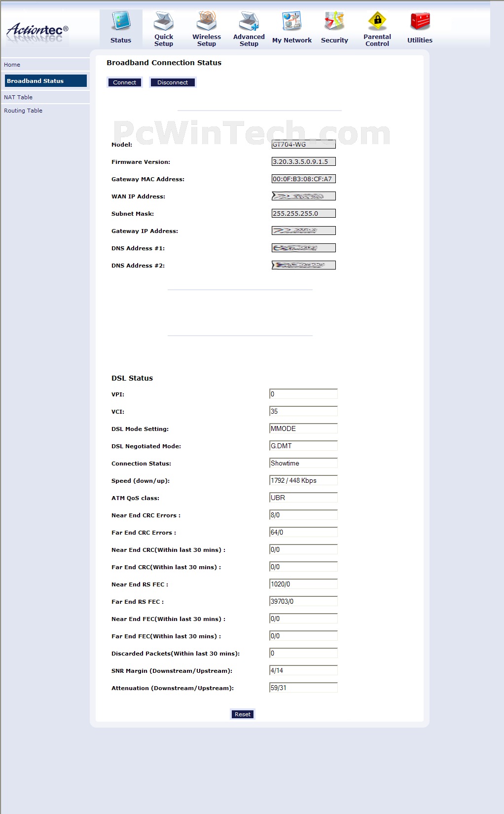This screenshot has width=504, height=814.
Task: Click the Near End CRC 30 mins field
Action: (303, 549)
